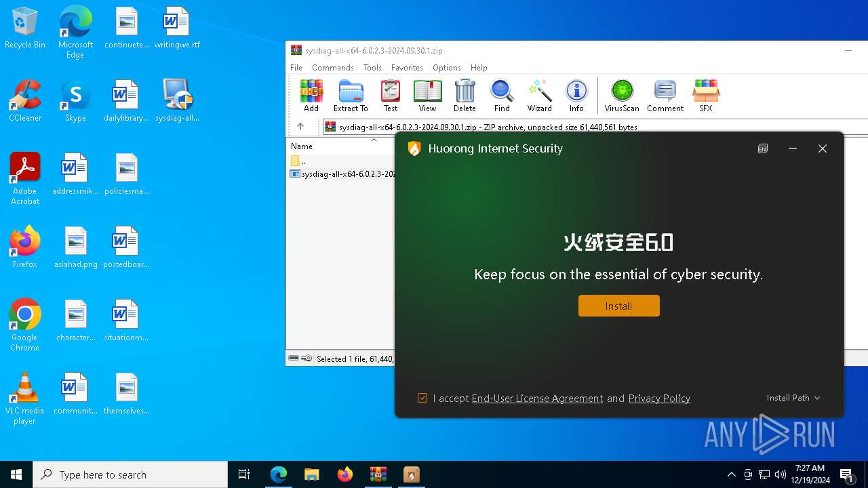This screenshot has height=488, width=868.
Task: Click the volume speaker tray icon
Action: [781, 474]
